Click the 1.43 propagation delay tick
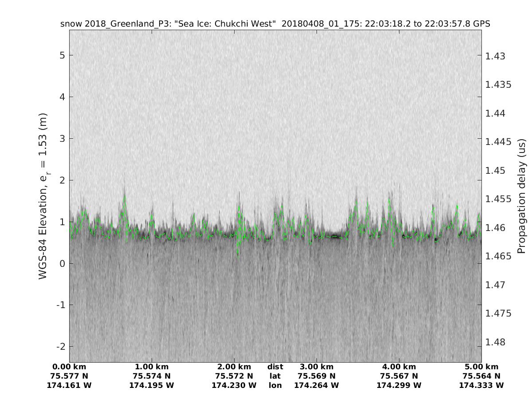The width and height of the screenshot is (532, 399). [495, 56]
